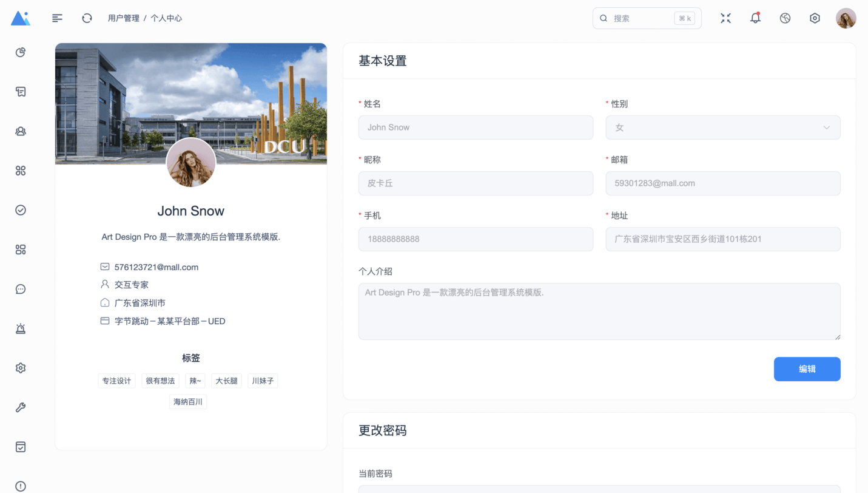Screen dimensions: 868x493
Task: Click the 地址 address field
Action: pos(723,239)
